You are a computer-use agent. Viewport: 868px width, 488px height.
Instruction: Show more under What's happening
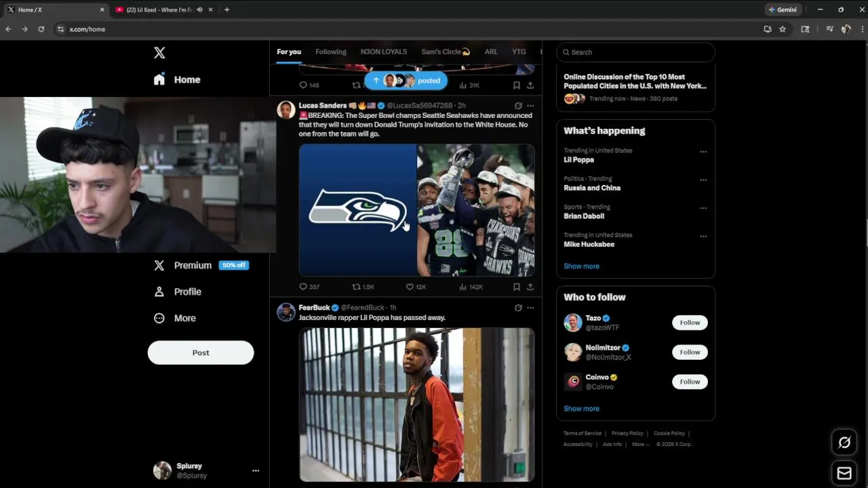(x=581, y=266)
